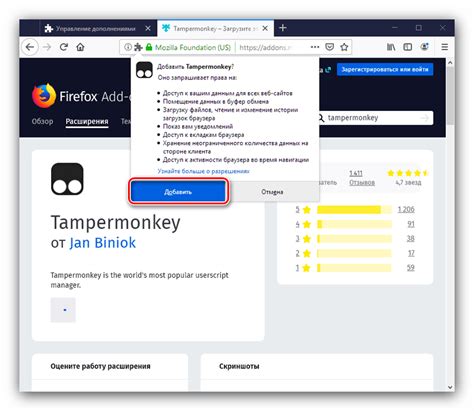Click the large Tampermonkey extension logo
The width and height of the screenshot is (474, 411).
tap(67, 179)
